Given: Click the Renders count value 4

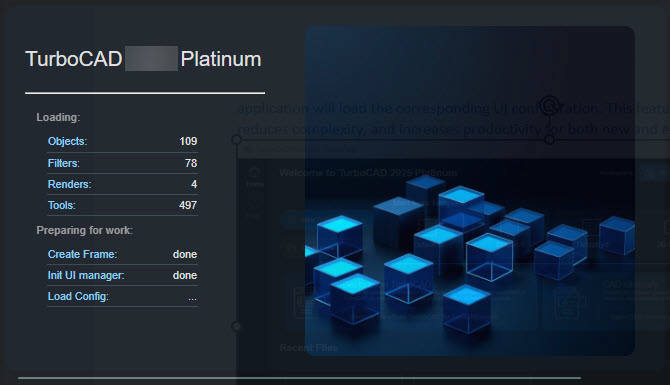Looking at the screenshot, I should pos(194,184).
